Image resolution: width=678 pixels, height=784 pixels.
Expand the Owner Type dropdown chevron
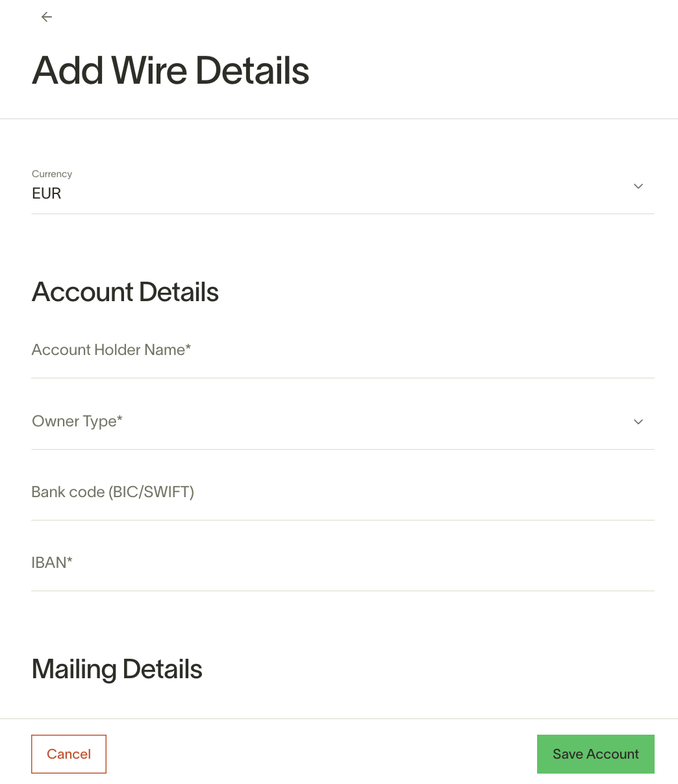(x=638, y=422)
